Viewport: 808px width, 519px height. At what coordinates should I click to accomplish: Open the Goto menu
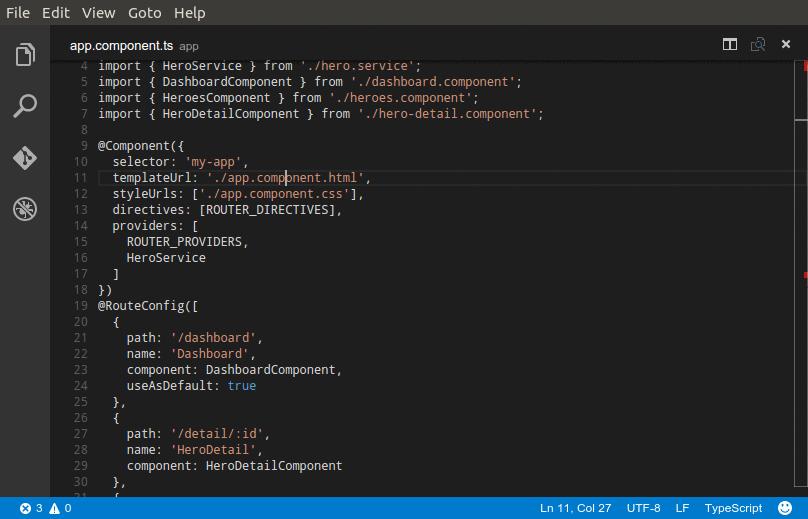(145, 13)
